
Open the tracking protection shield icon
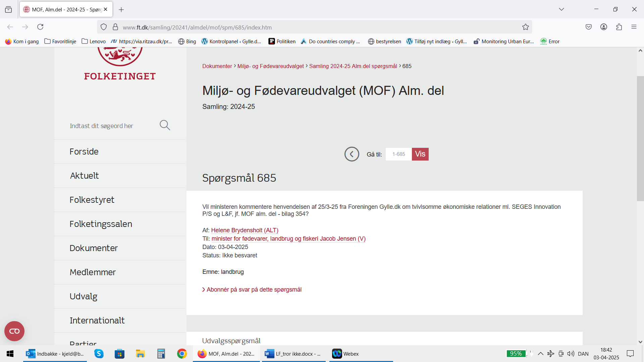(104, 27)
